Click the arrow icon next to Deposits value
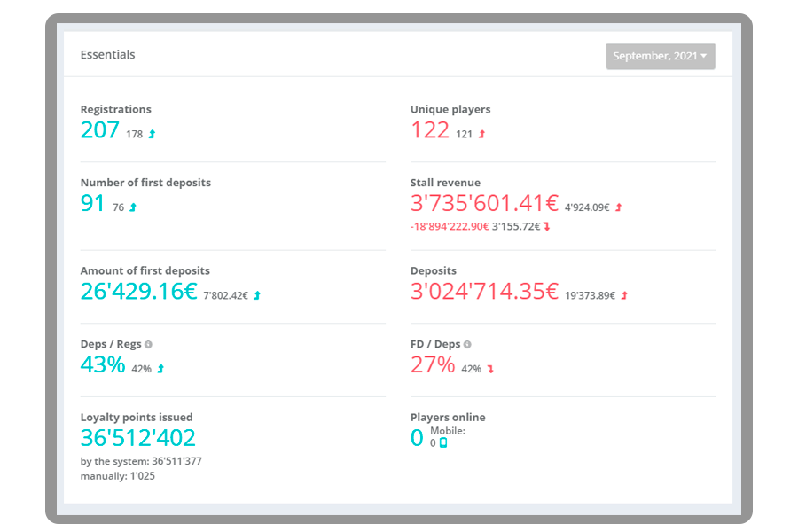The width and height of the screenshot is (798, 532). click(626, 295)
